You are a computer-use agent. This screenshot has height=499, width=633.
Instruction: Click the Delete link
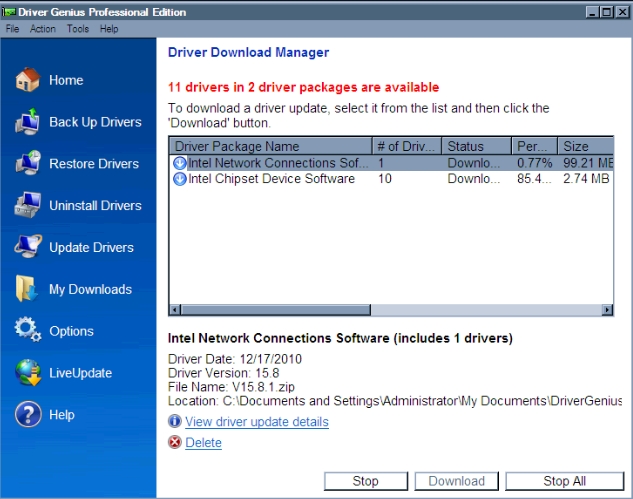(203, 443)
